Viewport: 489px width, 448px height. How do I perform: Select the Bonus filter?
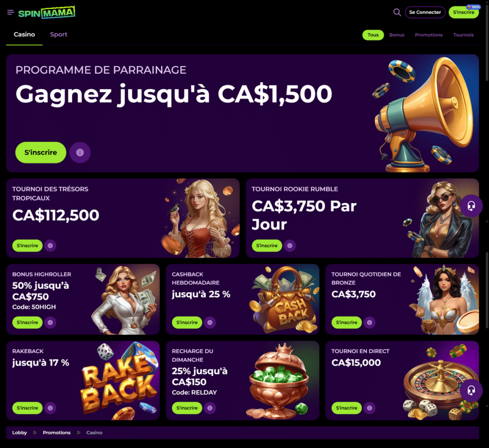point(397,35)
